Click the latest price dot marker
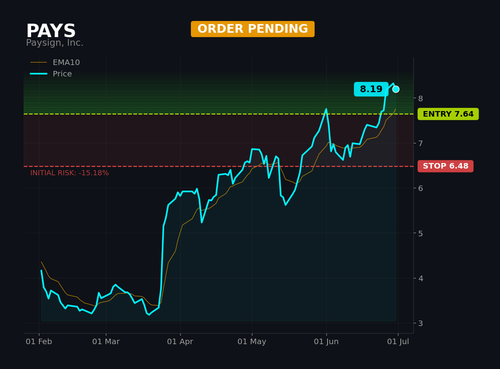This screenshot has width=500, height=369. (396, 89)
